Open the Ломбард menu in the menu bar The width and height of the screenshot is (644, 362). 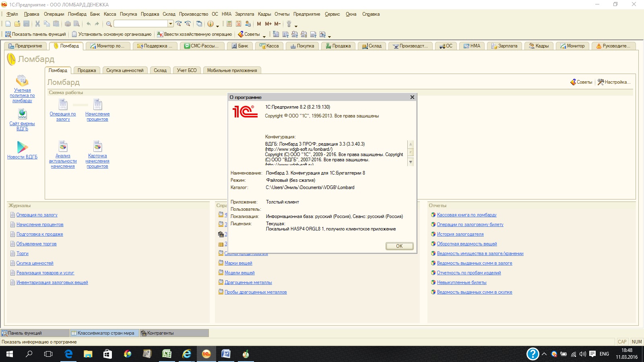pyautogui.click(x=77, y=14)
